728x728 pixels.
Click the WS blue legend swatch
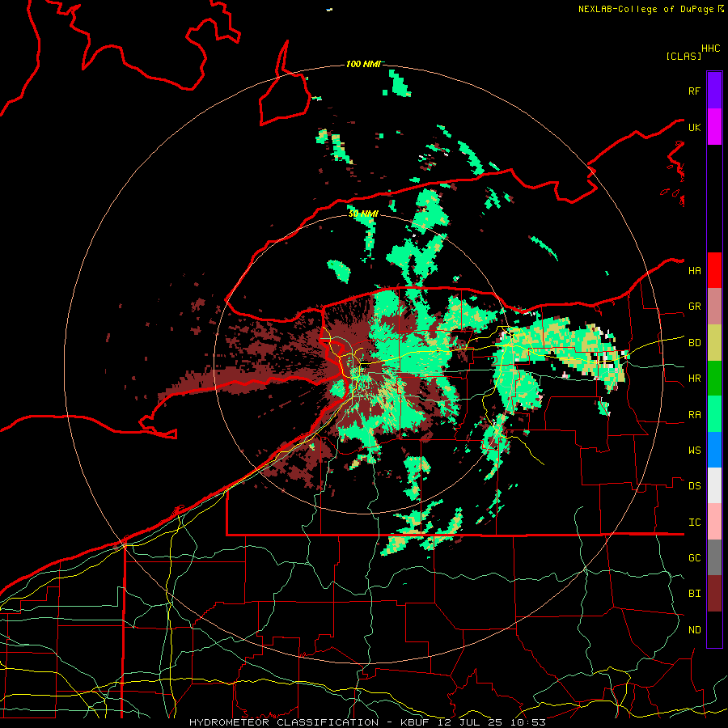(714, 450)
